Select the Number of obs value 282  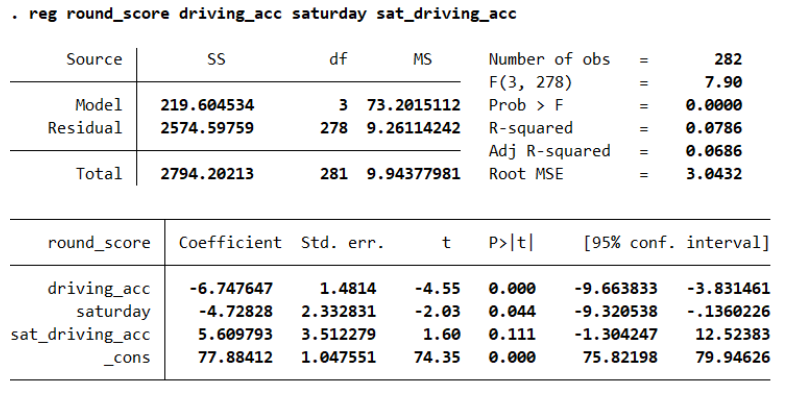coord(728,59)
